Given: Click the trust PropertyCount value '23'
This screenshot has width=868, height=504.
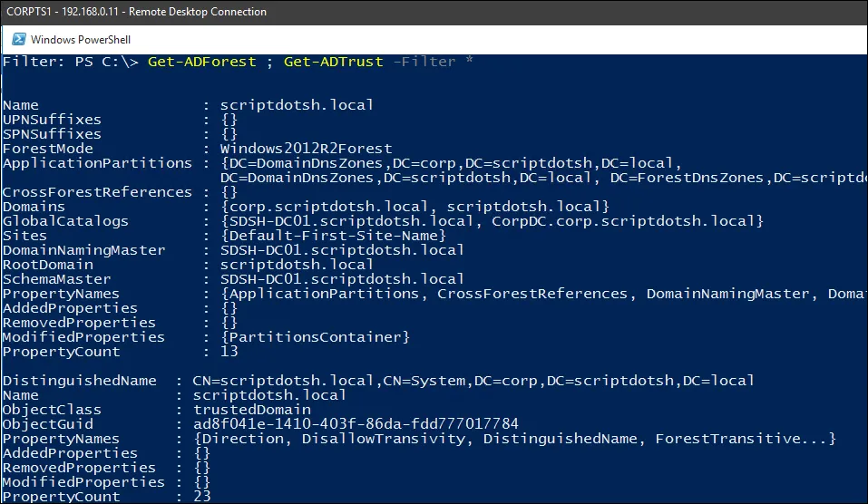Looking at the screenshot, I should point(202,496).
